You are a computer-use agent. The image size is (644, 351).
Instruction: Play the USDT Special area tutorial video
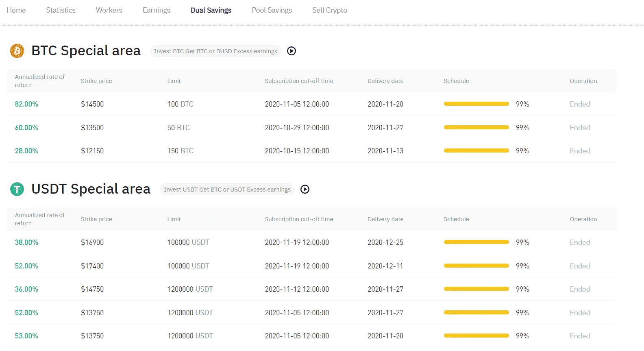click(x=305, y=189)
